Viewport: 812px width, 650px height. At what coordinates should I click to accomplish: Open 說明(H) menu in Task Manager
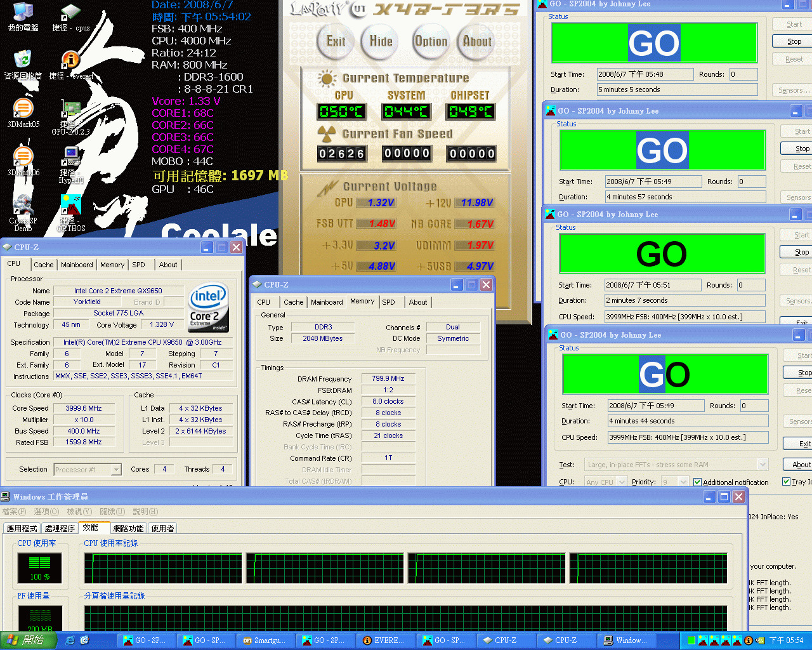point(145,512)
